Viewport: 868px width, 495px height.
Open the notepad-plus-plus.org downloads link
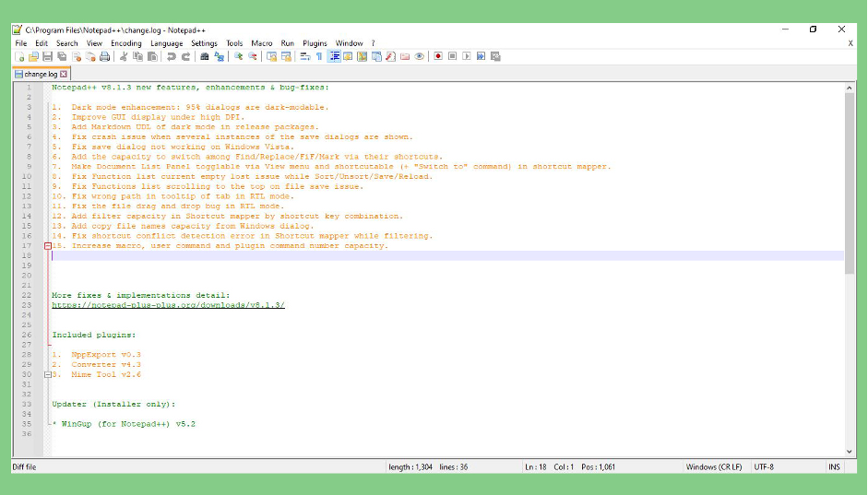pyautogui.click(x=168, y=305)
